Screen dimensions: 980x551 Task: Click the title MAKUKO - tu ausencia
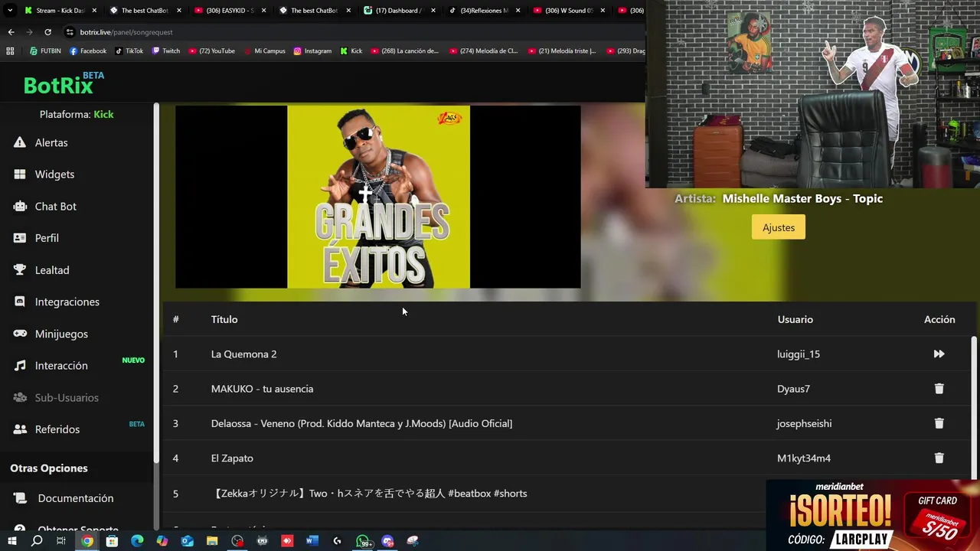(262, 389)
